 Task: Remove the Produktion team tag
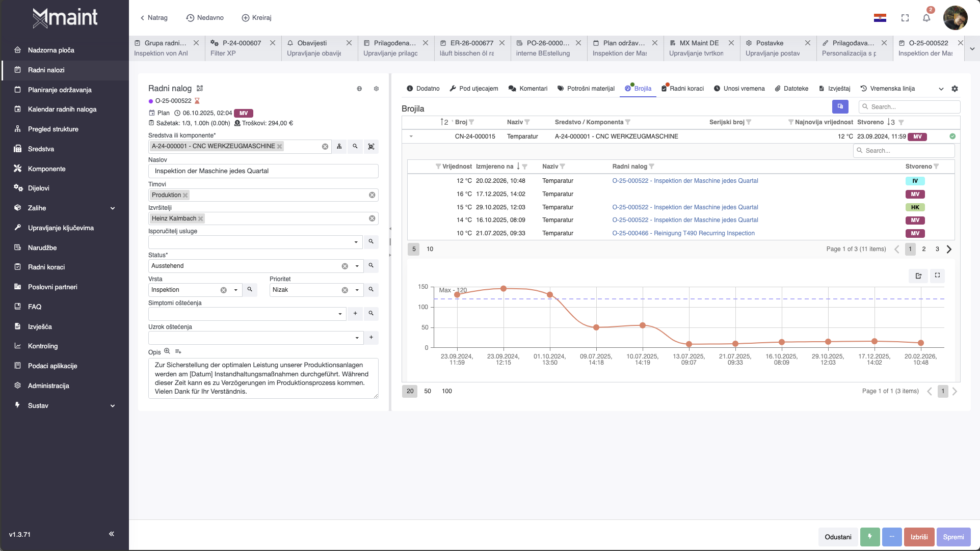[x=186, y=195]
